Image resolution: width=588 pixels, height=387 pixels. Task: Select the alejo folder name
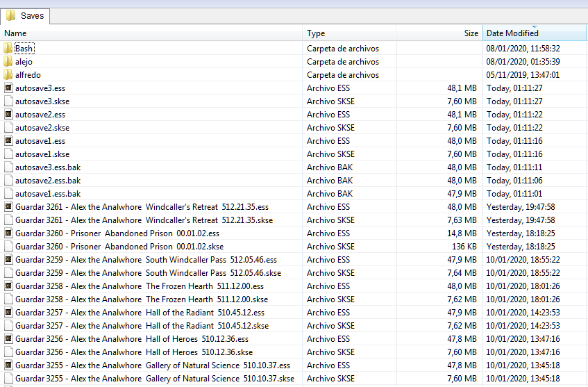pyautogui.click(x=24, y=62)
